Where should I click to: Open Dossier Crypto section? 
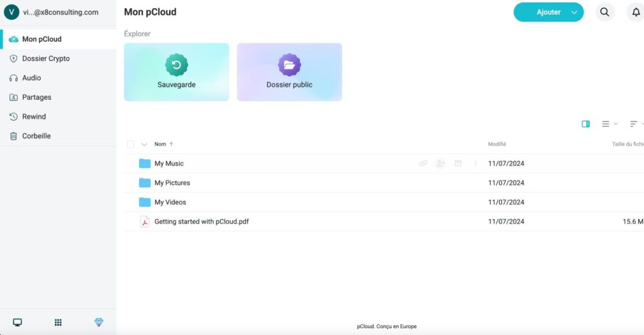point(58,58)
